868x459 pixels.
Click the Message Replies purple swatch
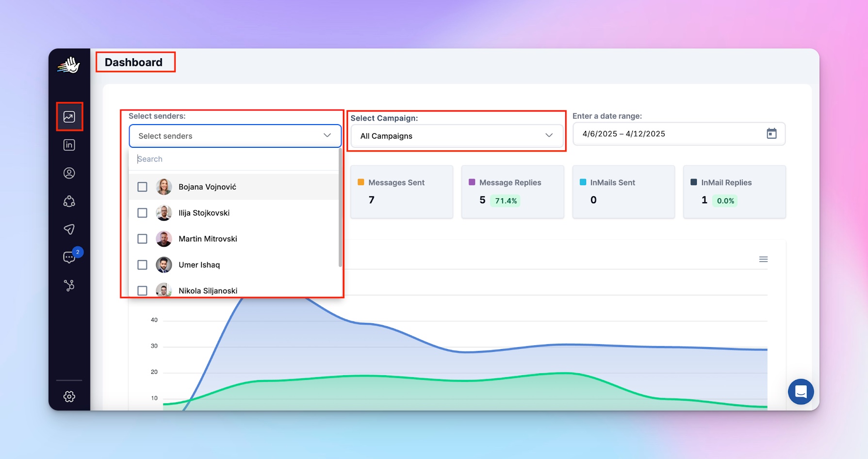[x=472, y=182]
